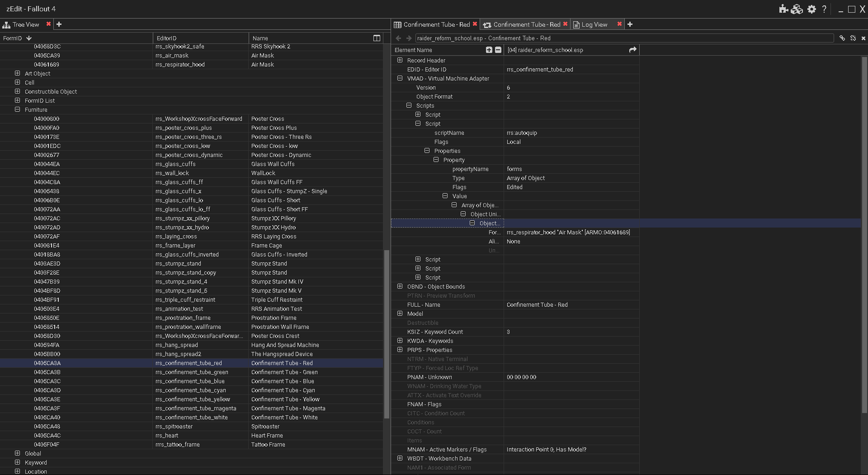The width and height of the screenshot is (868, 475).
Task: Expand the Keyword group
Action: click(17, 462)
